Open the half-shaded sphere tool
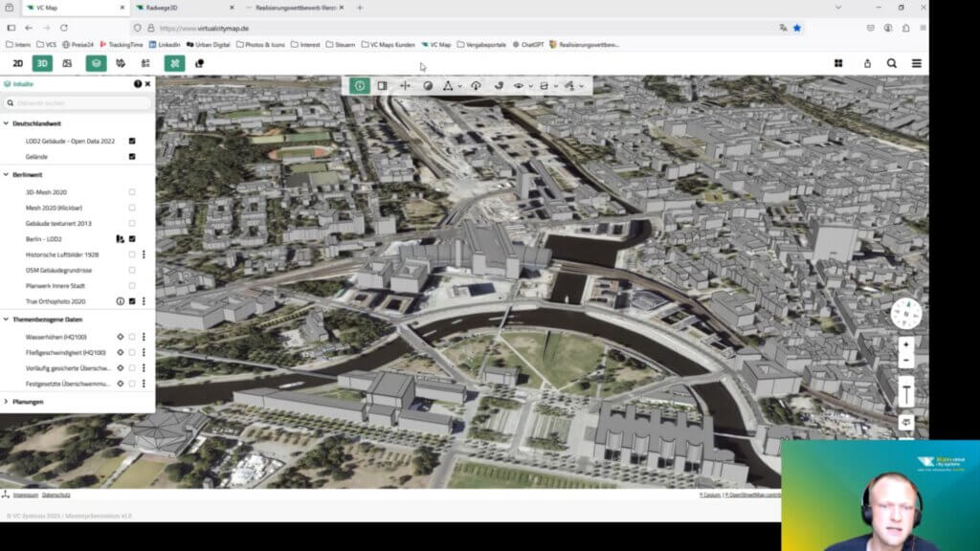This screenshot has height=551, width=980. click(x=428, y=85)
